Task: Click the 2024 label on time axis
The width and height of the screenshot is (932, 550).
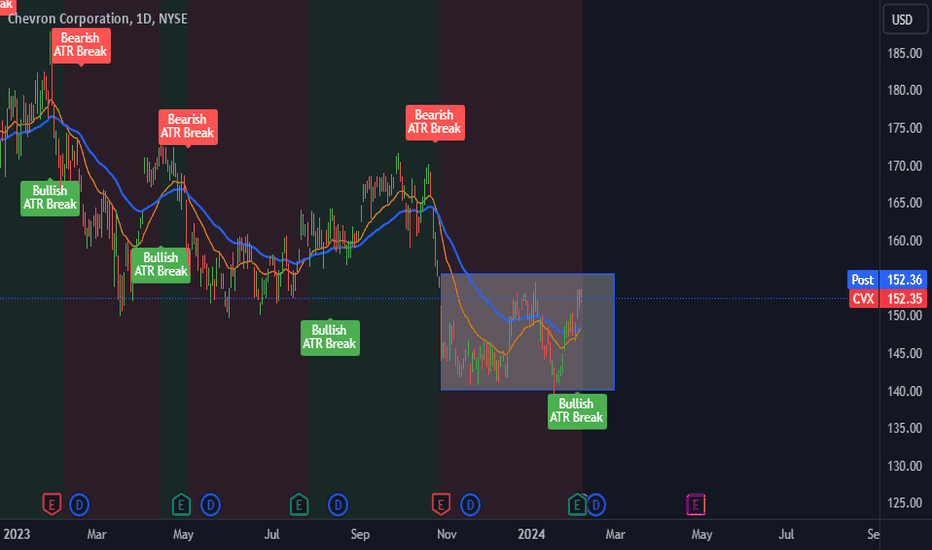Action: point(531,534)
